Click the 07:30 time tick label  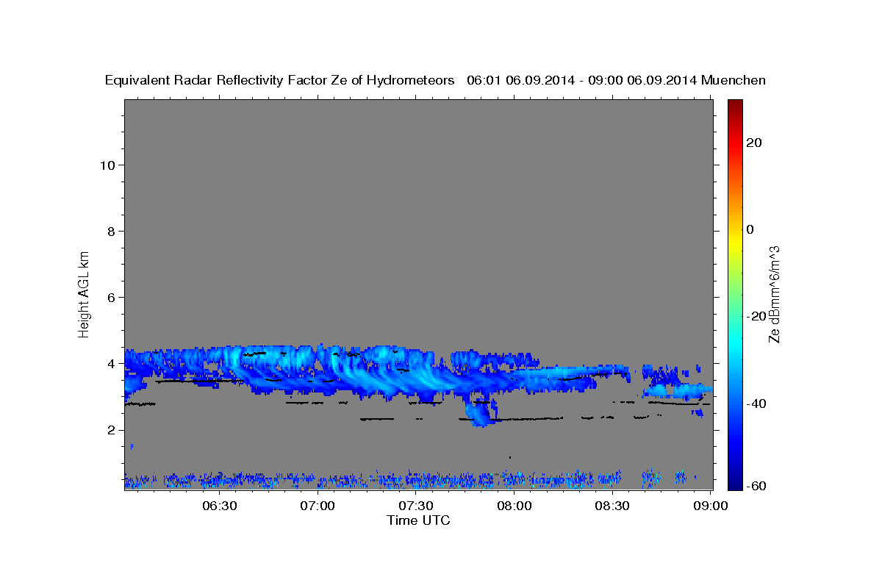click(x=416, y=506)
